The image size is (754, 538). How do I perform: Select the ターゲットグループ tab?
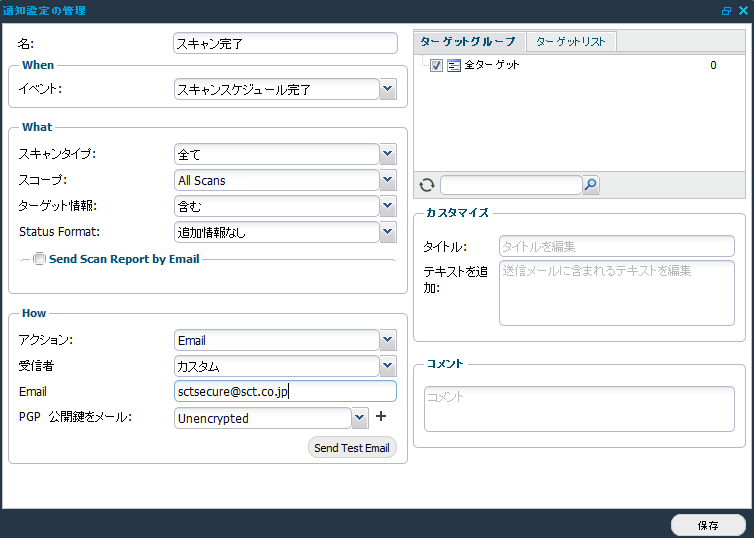coord(468,41)
